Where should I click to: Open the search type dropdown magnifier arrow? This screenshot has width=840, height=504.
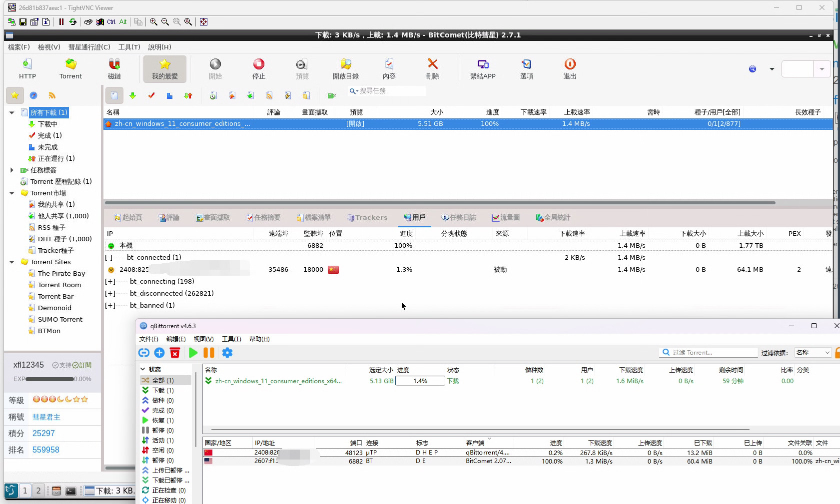pyautogui.click(x=354, y=91)
